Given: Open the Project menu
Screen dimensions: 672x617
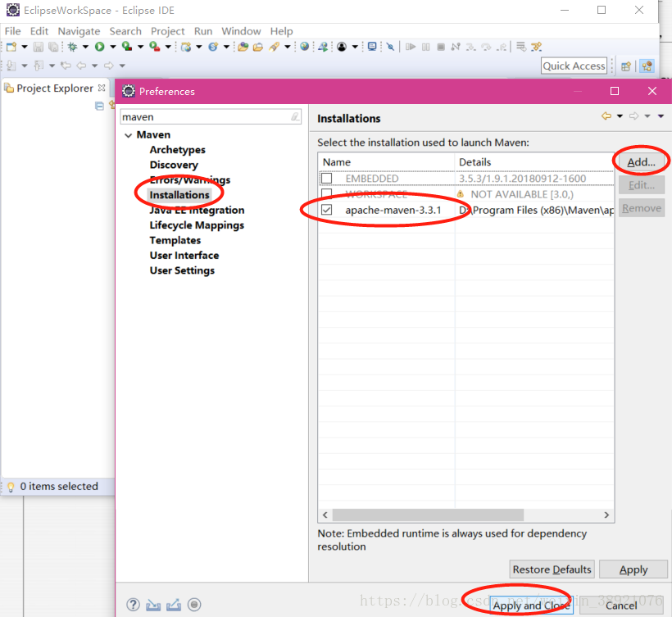Looking at the screenshot, I should click(167, 31).
